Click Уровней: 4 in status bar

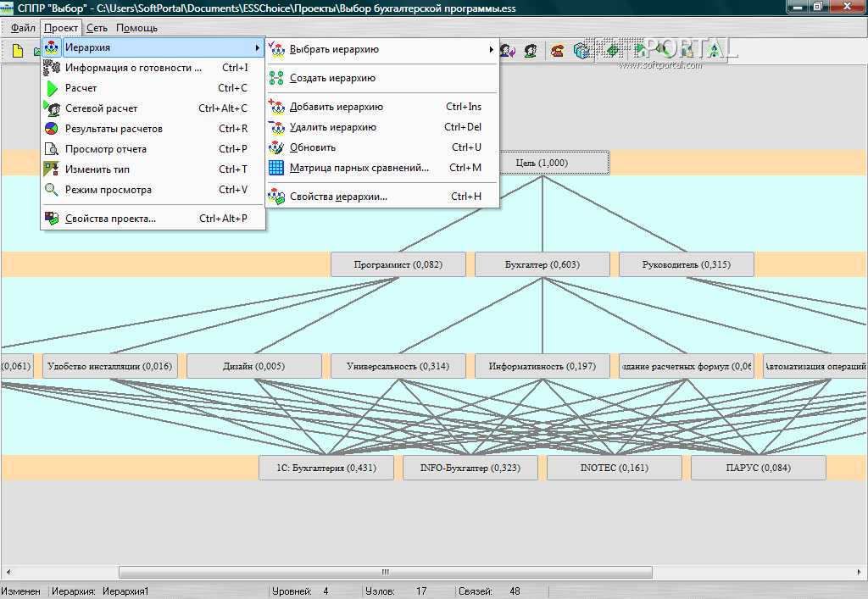click(x=300, y=591)
